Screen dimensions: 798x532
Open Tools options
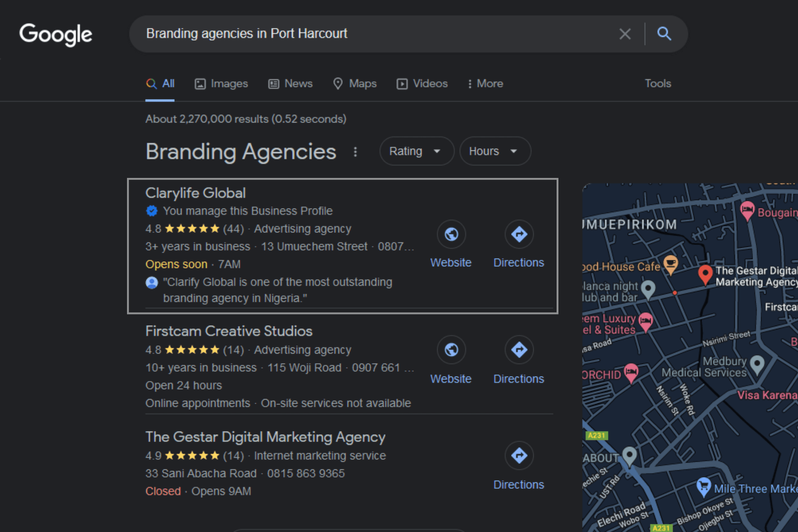pyautogui.click(x=657, y=84)
